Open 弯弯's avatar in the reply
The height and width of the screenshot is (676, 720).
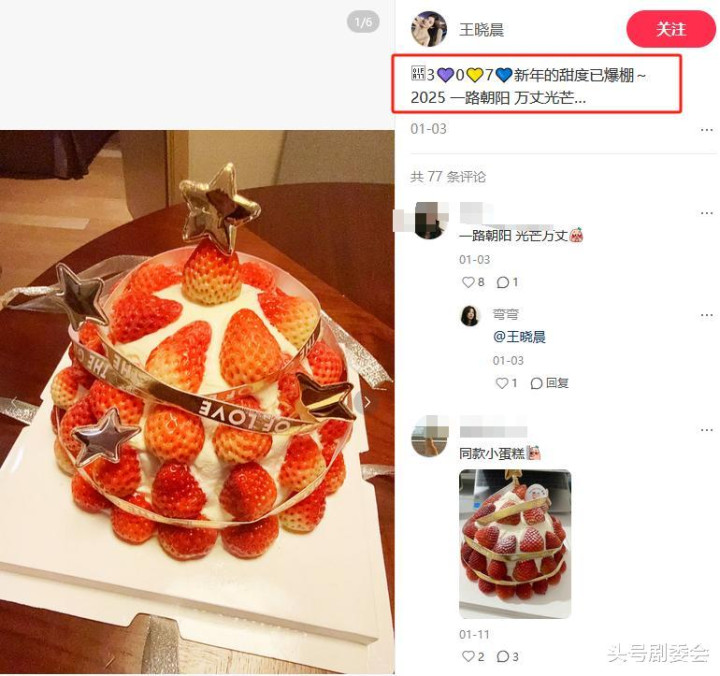click(x=470, y=316)
